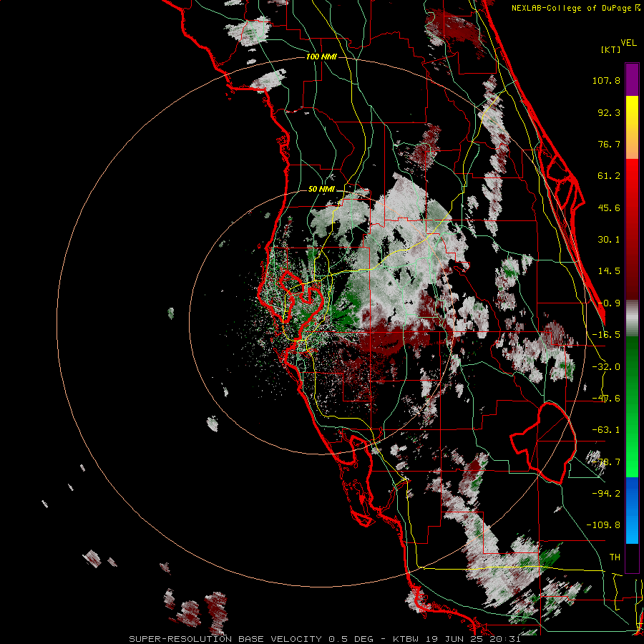This screenshot has width=644, height=644.
Task: Select the 45.6 velocity scale value
Action: click(609, 208)
